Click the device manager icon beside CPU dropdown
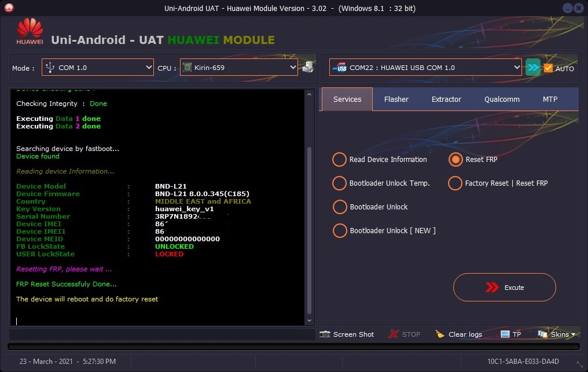Screen dimensions: 588x372 pyautogui.click(x=308, y=67)
